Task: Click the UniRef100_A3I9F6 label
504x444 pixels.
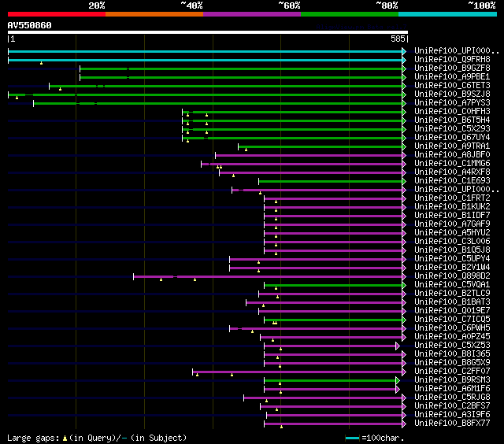Action: [x=452, y=415]
